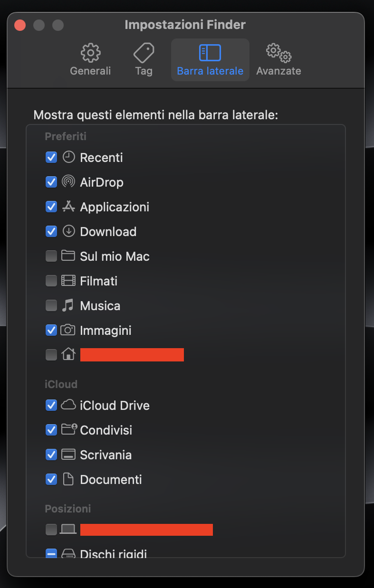
Task: Open the Avanzate gears icon
Action: click(x=278, y=52)
